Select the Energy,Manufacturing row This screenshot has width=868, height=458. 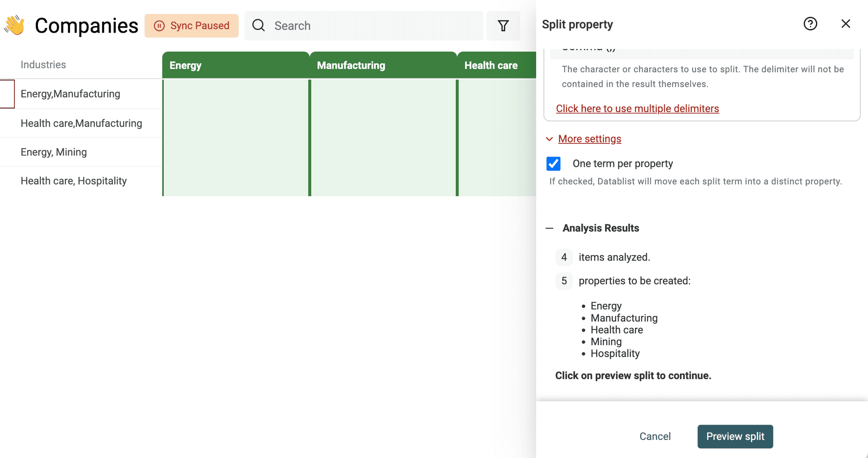(x=71, y=94)
